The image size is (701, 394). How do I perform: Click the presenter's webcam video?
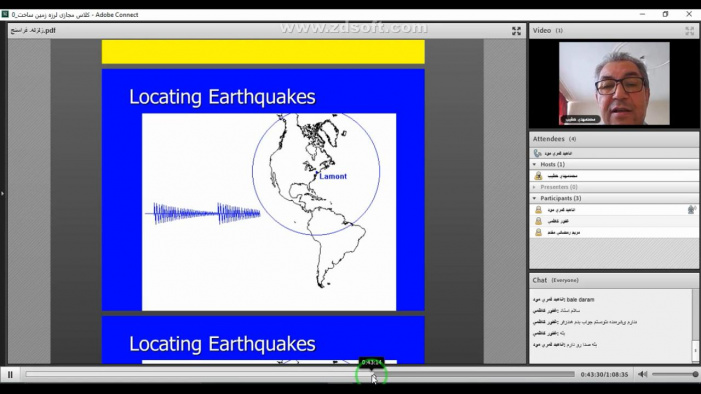(614, 84)
